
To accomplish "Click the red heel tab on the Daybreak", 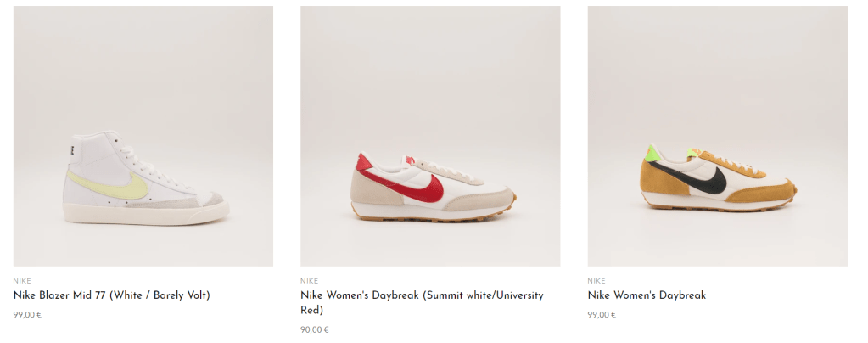I will (364, 162).
